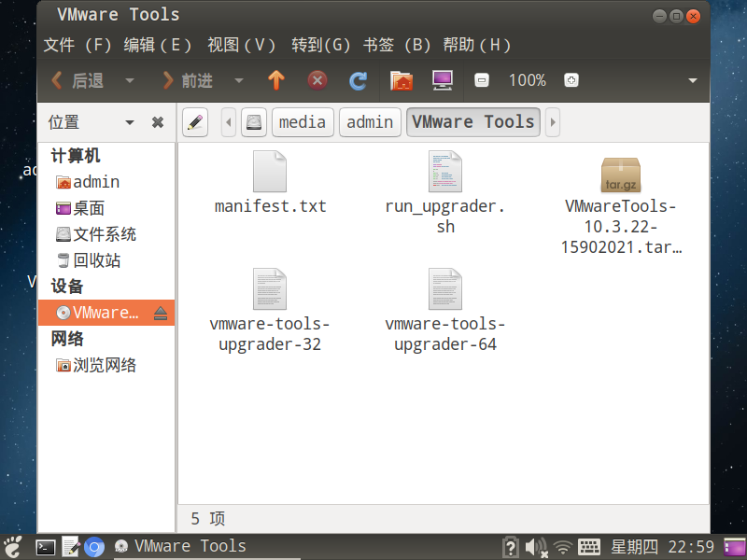This screenshot has height=560, width=747.
Task: Open the GNOME foot main menu
Action: (x=13, y=547)
